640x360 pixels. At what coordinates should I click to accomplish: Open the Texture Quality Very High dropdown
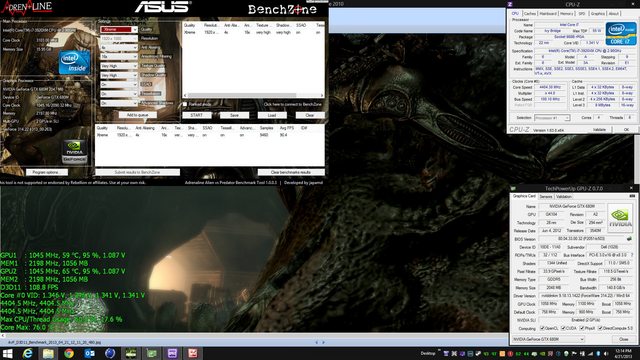pyautogui.click(x=119, y=66)
